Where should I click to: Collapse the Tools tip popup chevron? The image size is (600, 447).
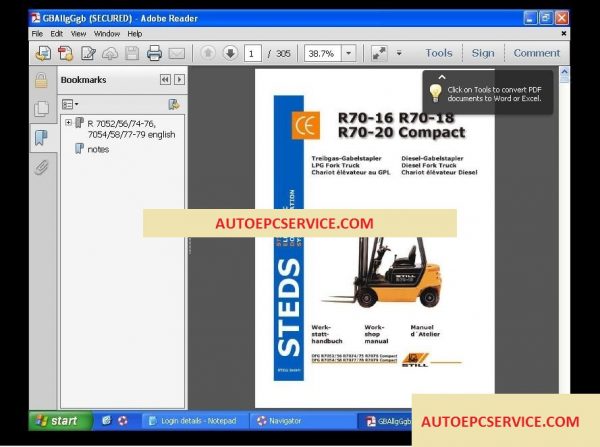tap(442, 77)
